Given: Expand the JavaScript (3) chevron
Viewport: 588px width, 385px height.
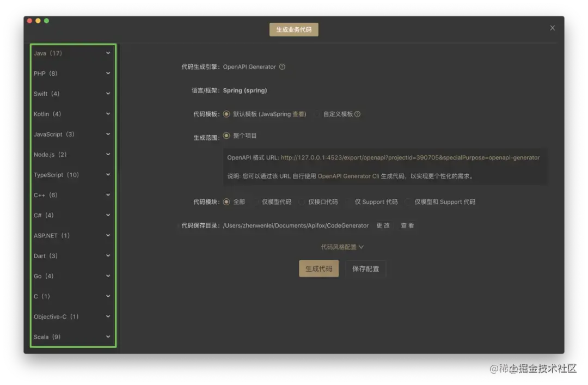Looking at the screenshot, I should (x=108, y=134).
